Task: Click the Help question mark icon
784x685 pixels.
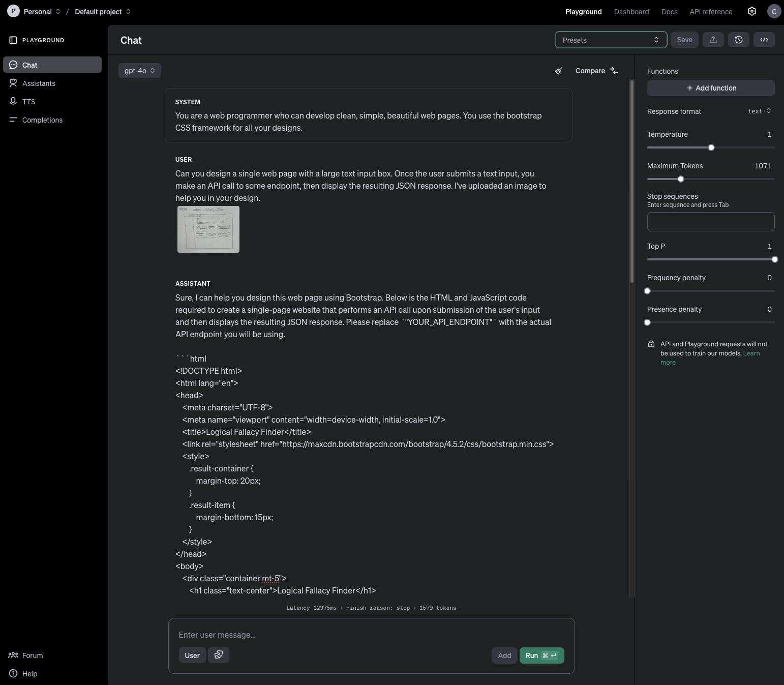Action: 13,673
